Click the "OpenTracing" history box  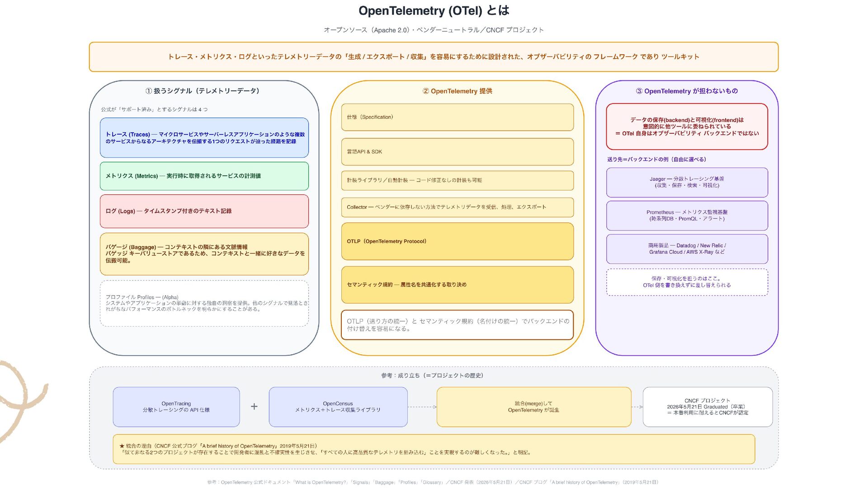point(176,407)
